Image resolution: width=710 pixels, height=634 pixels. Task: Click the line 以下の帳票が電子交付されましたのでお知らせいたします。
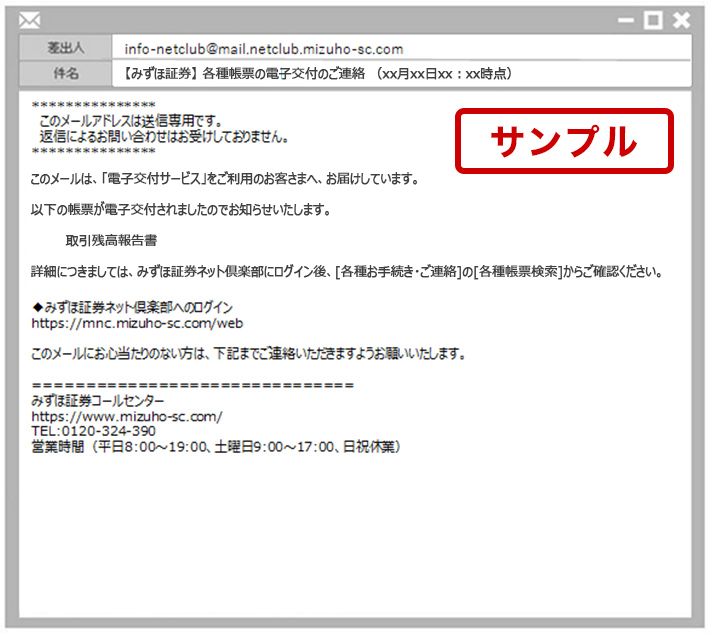181,210
